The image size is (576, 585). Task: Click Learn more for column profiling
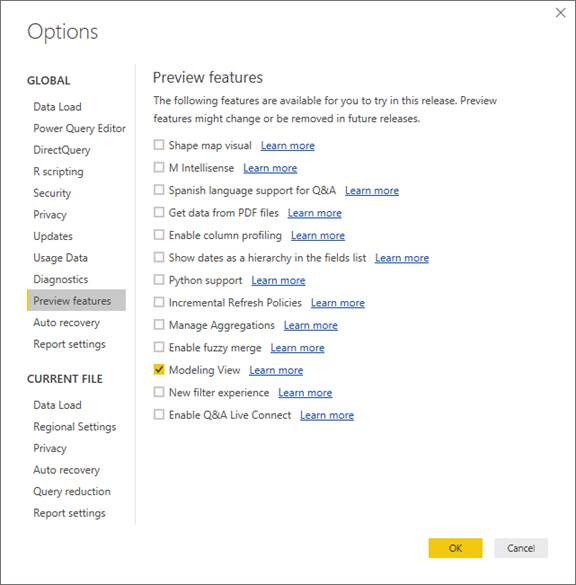click(x=318, y=235)
